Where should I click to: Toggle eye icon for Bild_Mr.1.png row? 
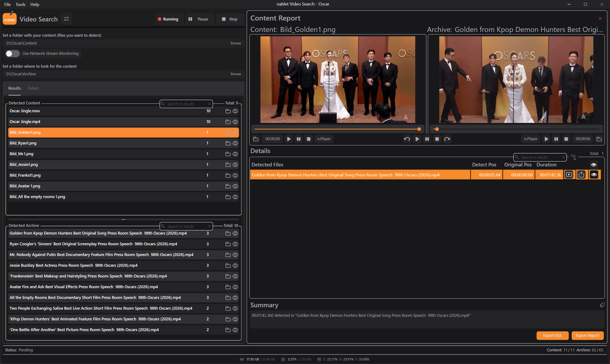click(x=235, y=154)
